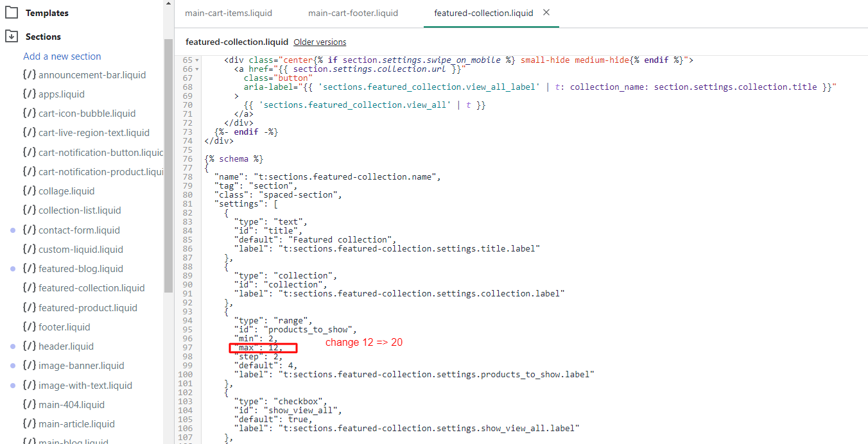Click the liquid icon beside collage.liquid

click(30, 191)
